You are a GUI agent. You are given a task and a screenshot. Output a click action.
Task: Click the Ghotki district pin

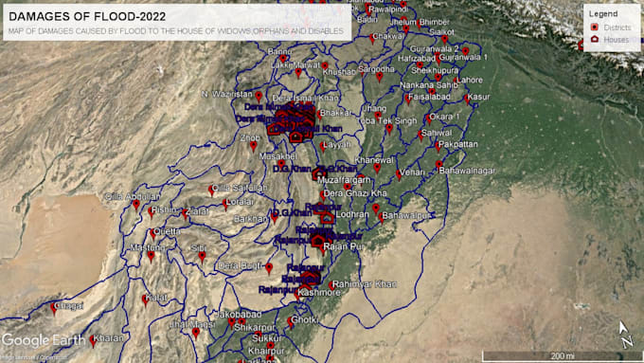coord(291,322)
